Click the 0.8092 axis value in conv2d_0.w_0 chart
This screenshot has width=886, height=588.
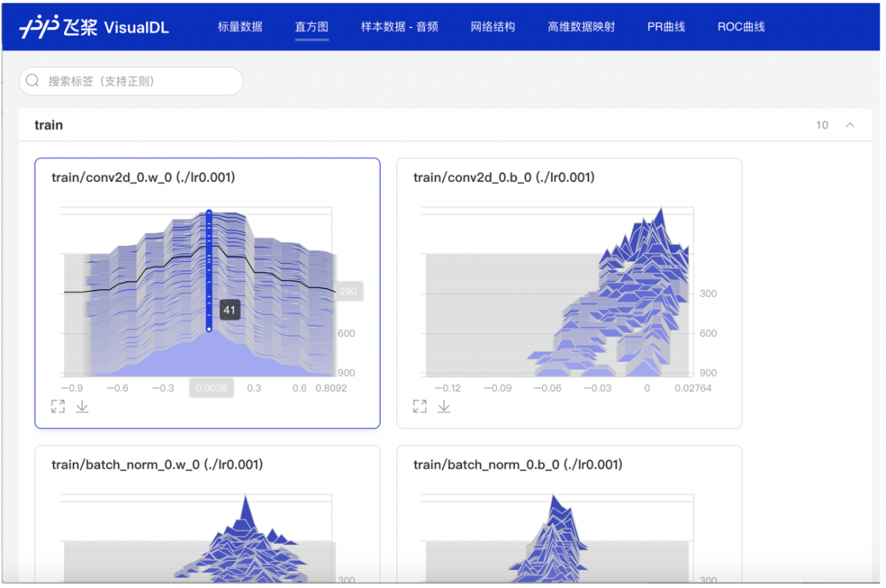pyautogui.click(x=331, y=388)
